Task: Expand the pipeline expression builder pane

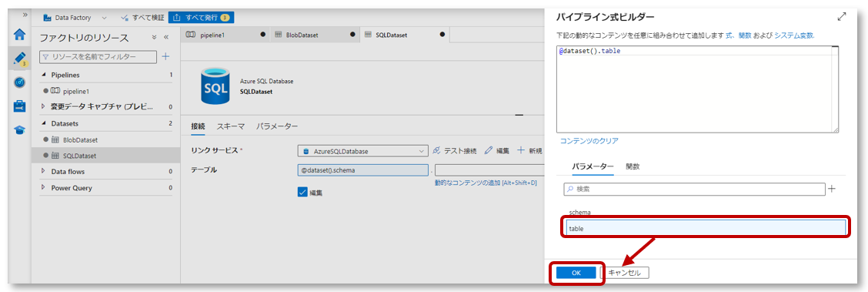Action: [x=842, y=17]
